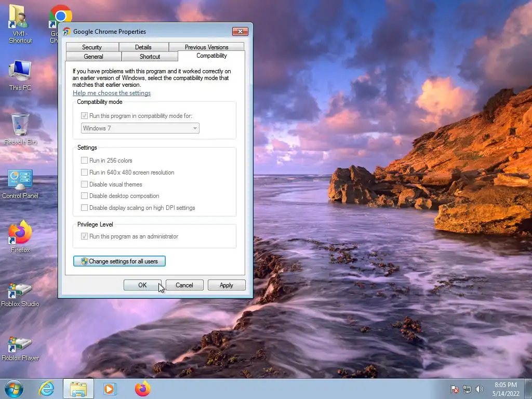Check Disable desktop composition

click(x=85, y=196)
